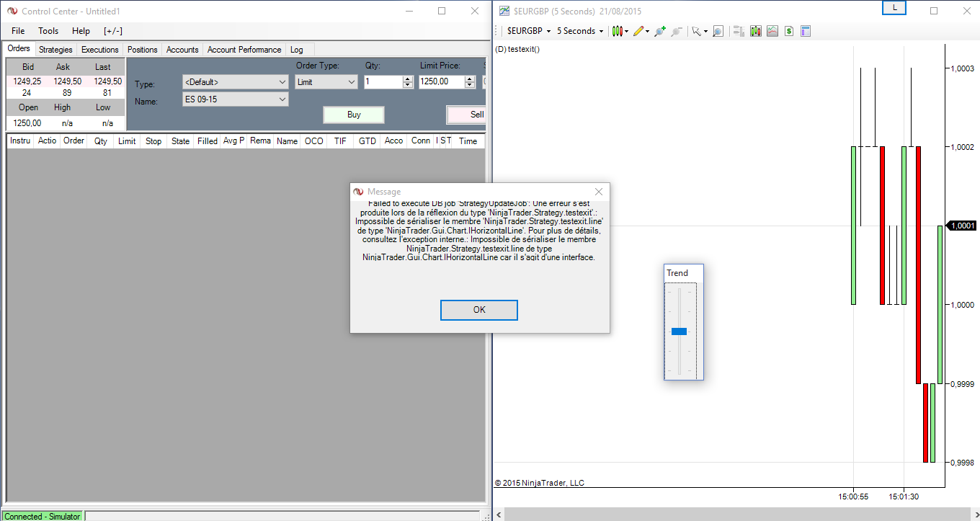Click the (D) testexit() chart label

tap(517, 49)
